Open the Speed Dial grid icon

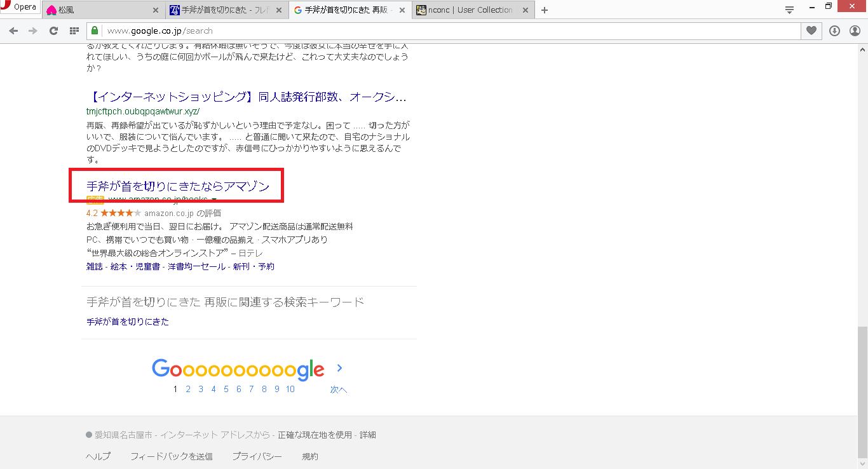tap(74, 31)
